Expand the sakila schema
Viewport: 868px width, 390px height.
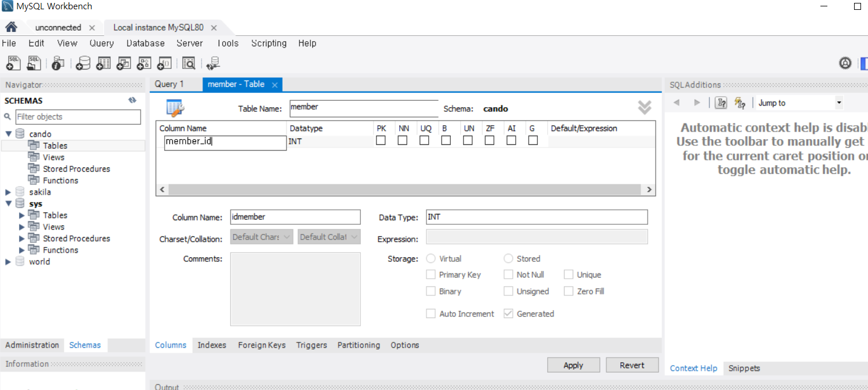coord(8,192)
